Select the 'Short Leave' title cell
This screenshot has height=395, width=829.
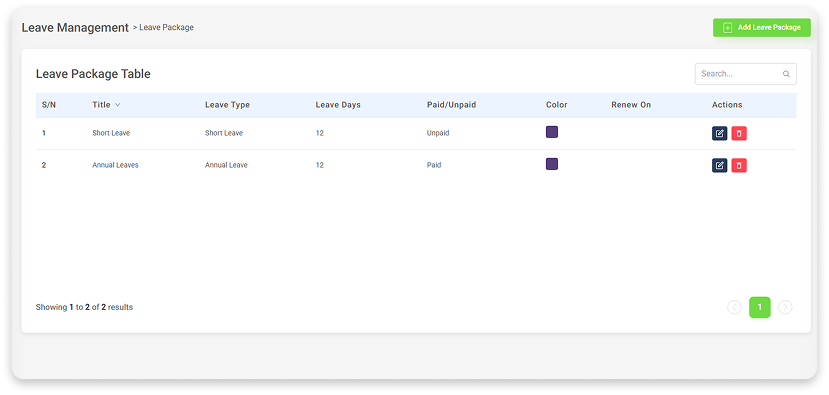coord(111,133)
